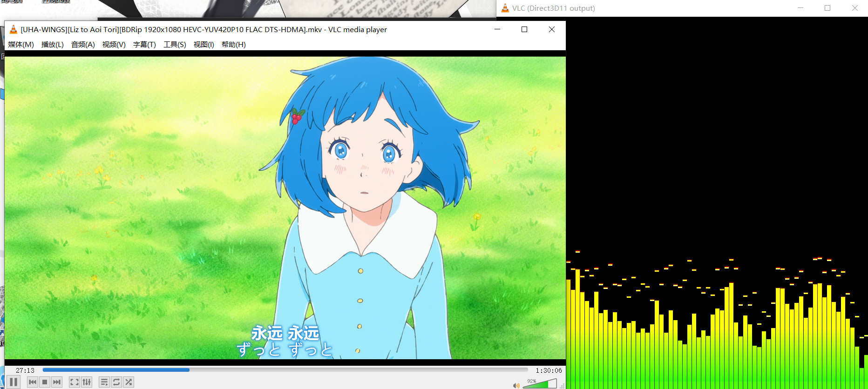Viewport: 868px width, 389px height.
Task: Open the 视图(I) menu
Action: [203, 45]
